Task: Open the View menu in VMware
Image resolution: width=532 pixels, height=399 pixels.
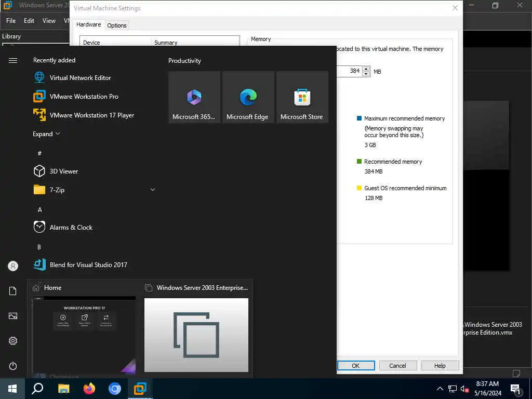Action: tap(49, 21)
